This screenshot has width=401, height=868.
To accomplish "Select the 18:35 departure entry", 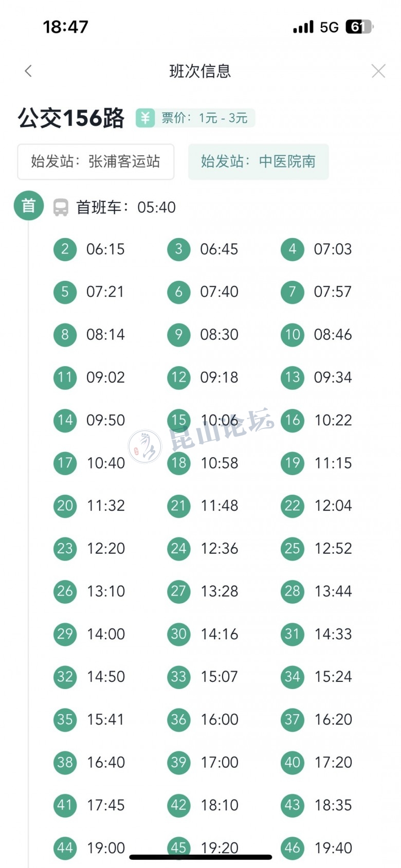I will pyautogui.click(x=333, y=805).
